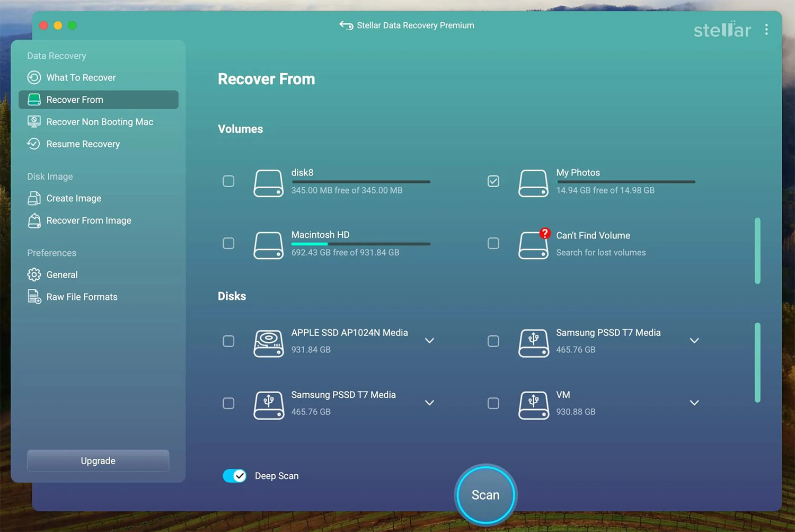Viewport: 795px width, 532px height.
Task: Click the Macintosh HD storage usage bar
Action: click(x=361, y=244)
